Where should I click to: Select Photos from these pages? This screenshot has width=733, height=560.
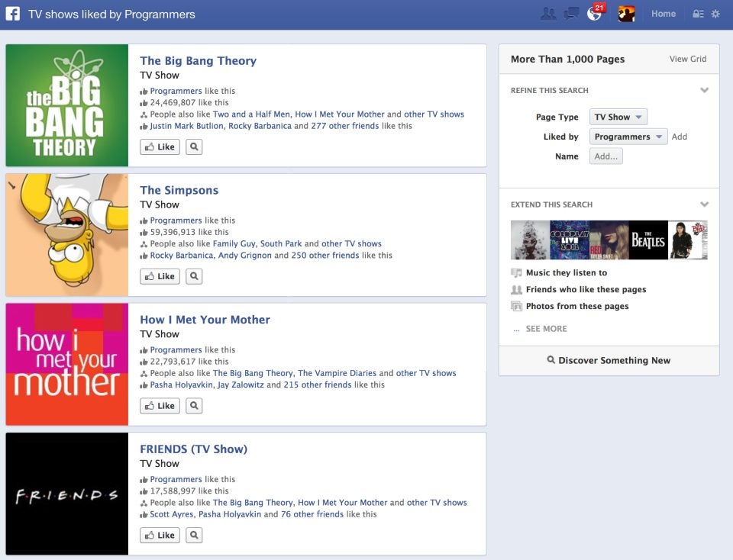[577, 306]
